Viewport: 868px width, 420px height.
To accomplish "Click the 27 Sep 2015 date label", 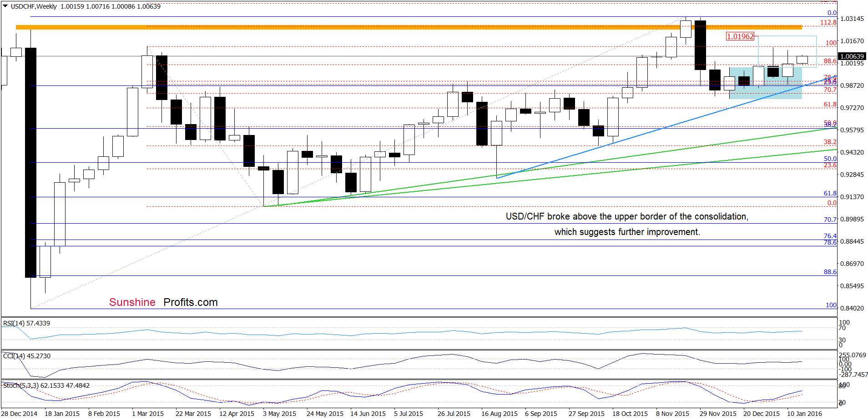I will tap(586, 414).
